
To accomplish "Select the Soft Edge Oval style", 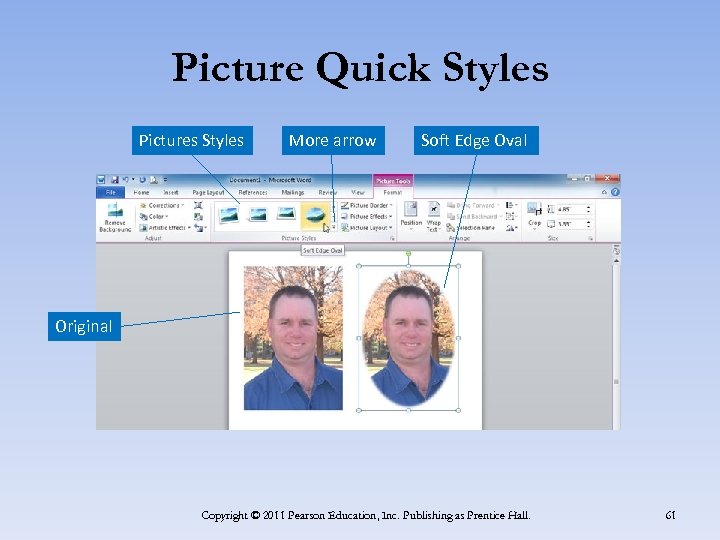I will pos(315,215).
